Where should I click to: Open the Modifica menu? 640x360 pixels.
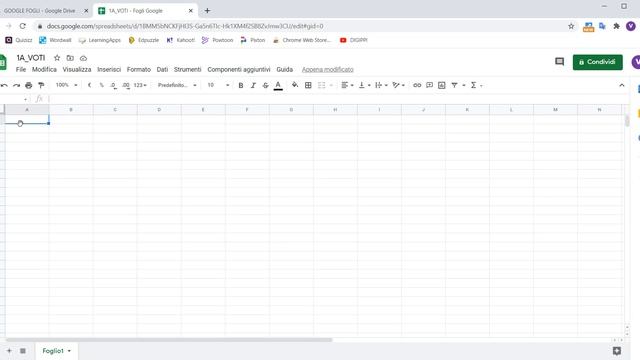(44, 70)
